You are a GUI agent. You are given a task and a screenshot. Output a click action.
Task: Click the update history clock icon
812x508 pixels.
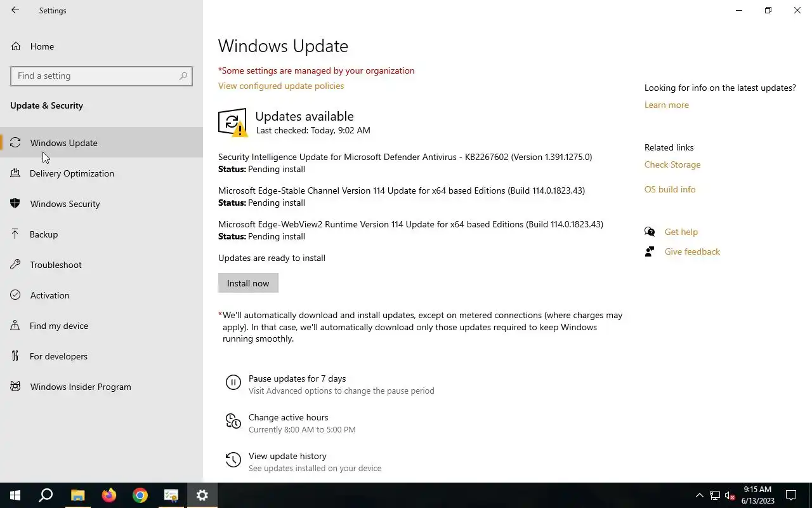[x=233, y=460]
